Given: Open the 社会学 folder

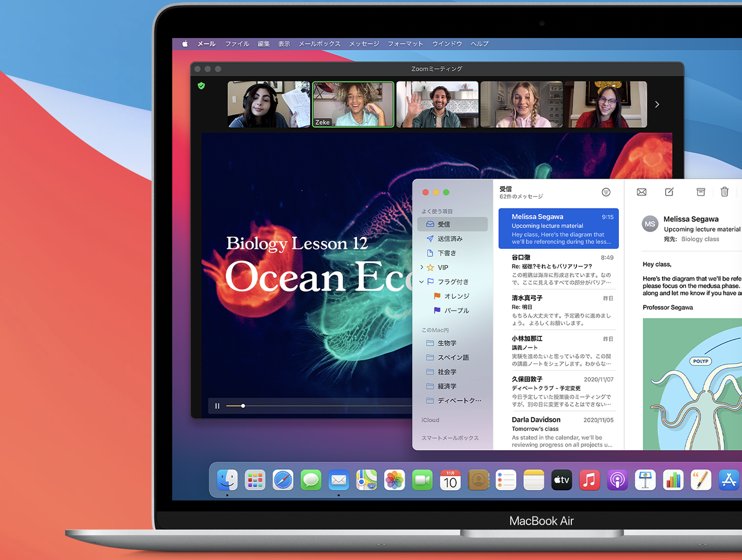Looking at the screenshot, I should click(452, 372).
